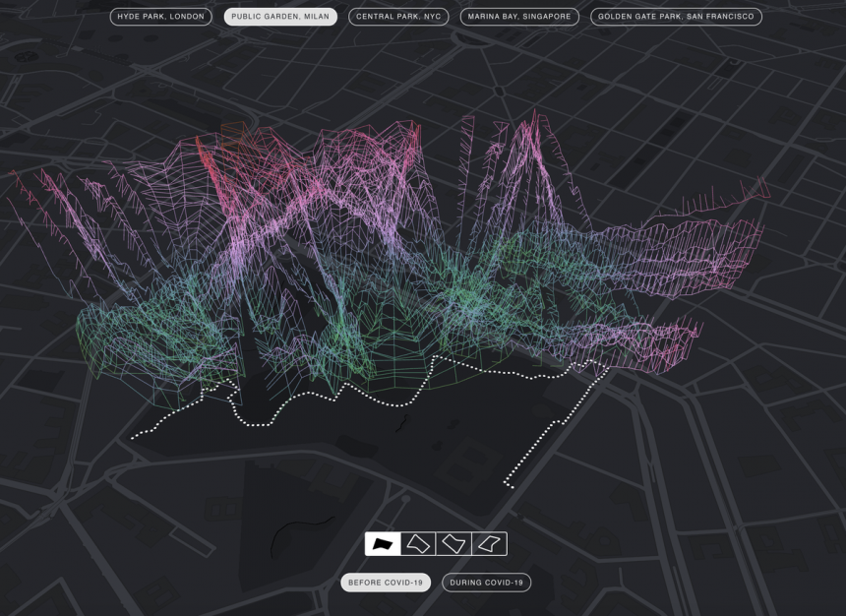
Task: Choose the second outlined park orientation icon
Action: pos(418,543)
